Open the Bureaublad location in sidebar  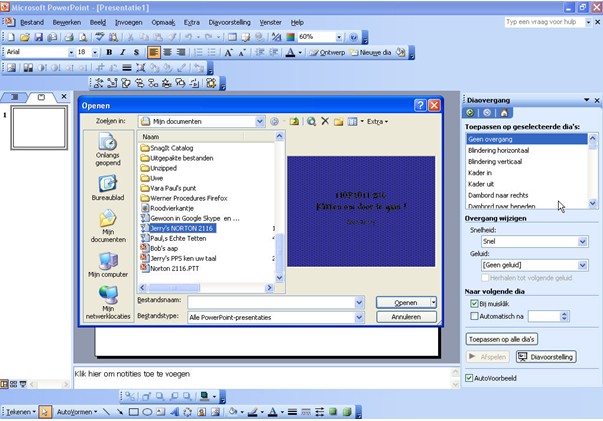click(107, 190)
